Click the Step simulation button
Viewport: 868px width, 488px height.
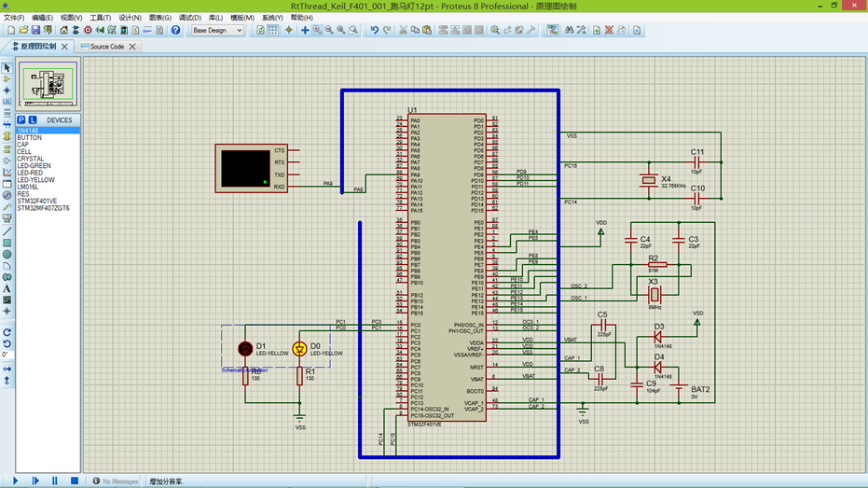point(35,481)
